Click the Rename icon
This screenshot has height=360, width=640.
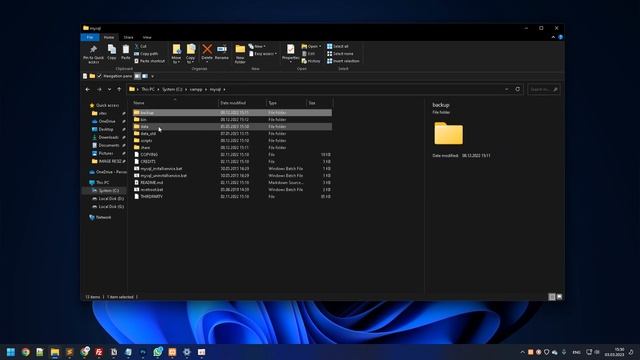tap(222, 49)
